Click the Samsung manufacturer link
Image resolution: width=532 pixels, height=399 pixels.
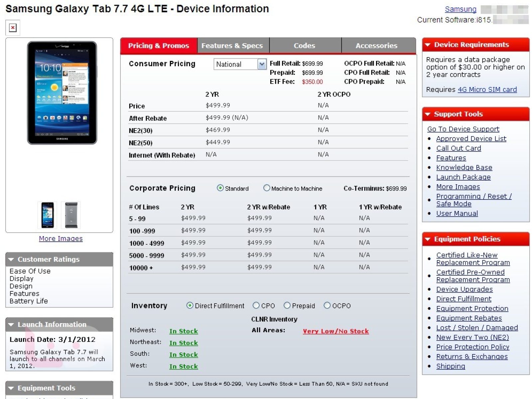(x=461, y=9)
